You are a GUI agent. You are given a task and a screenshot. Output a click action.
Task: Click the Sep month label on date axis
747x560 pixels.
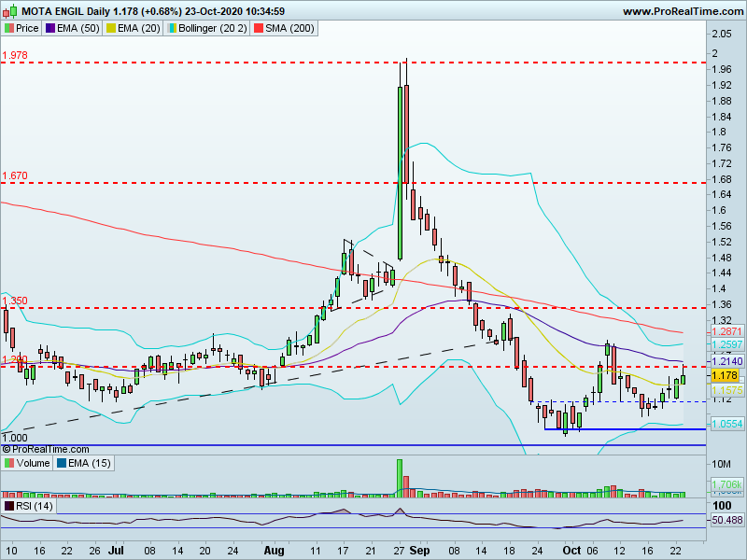coord(419,551)
